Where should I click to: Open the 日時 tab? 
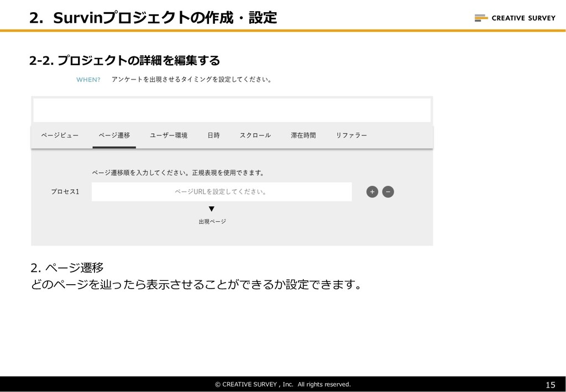[214, 135]
